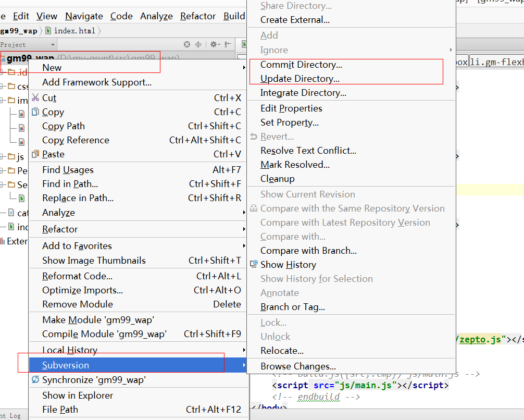This screenshot has height=420, width=524.
Task: Select Find in Path...
Action: tap(138, 184)
